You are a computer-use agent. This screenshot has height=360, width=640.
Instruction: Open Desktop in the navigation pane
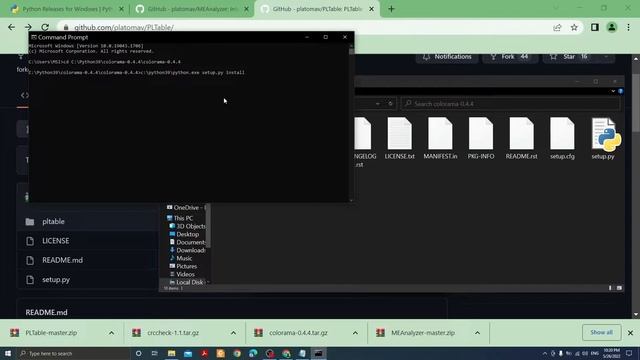[x=184, y=234]
